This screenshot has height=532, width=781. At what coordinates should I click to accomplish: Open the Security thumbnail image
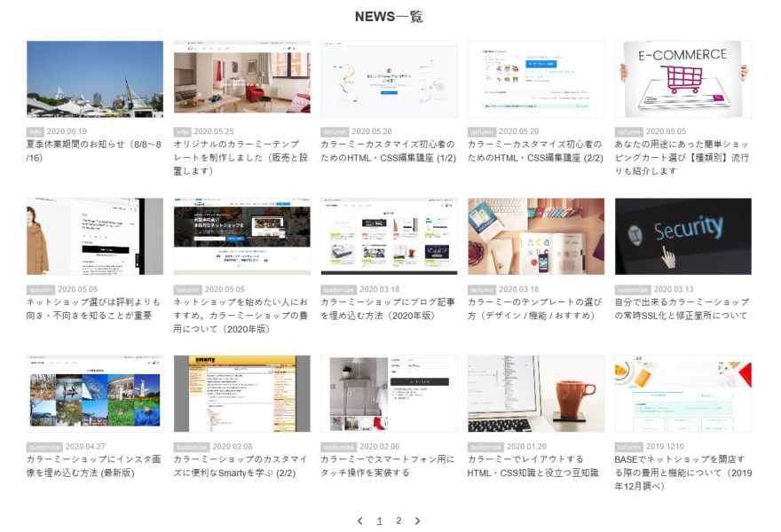683,237
